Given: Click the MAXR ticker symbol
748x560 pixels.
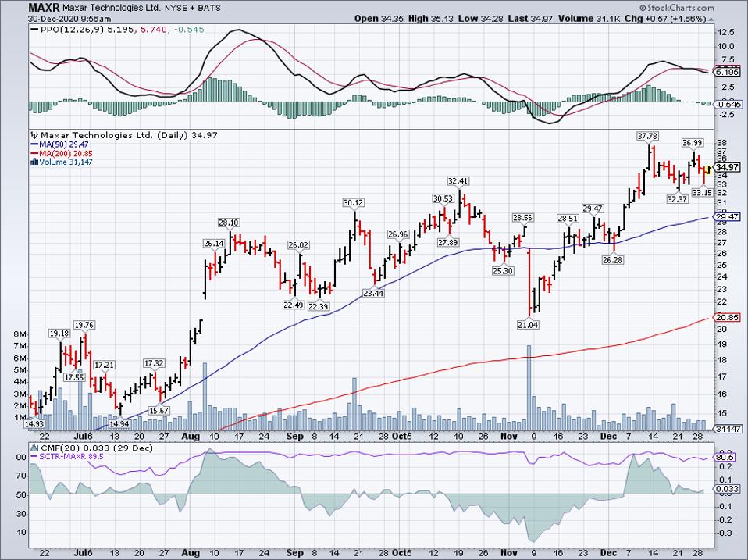Looking at the screenshot, I should click(44, 8).
